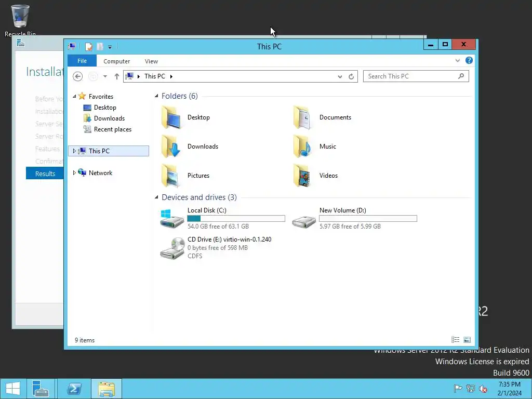Click the Action Center flag tray icon

pos(458,389)
